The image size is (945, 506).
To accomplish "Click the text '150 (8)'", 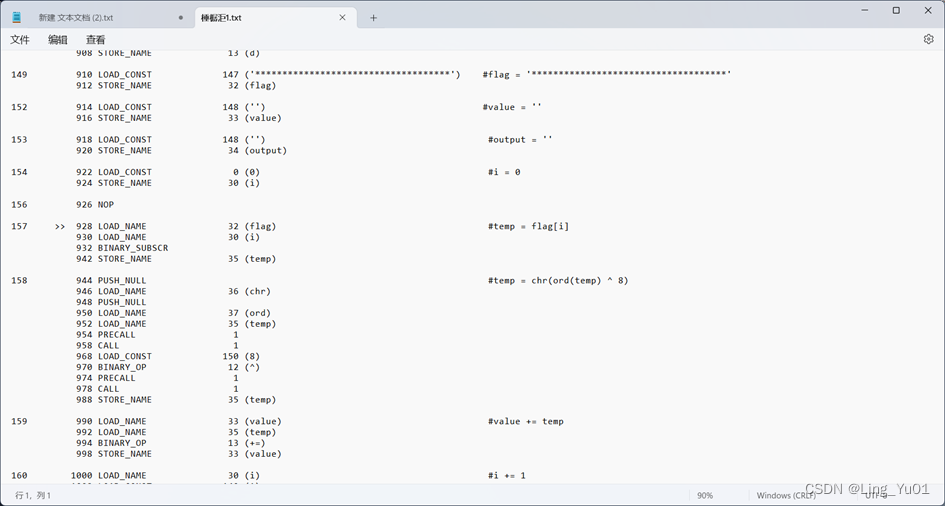I will pos(241,357).
